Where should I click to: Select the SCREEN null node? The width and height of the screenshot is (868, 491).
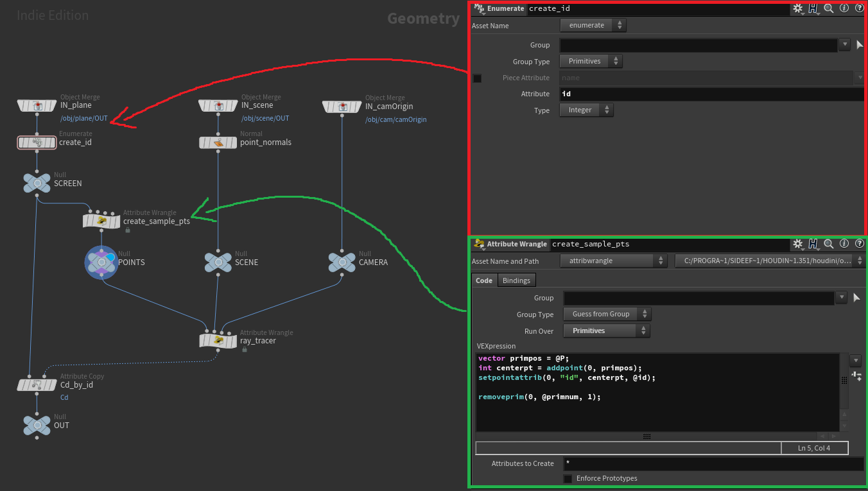tap(37, 184)
